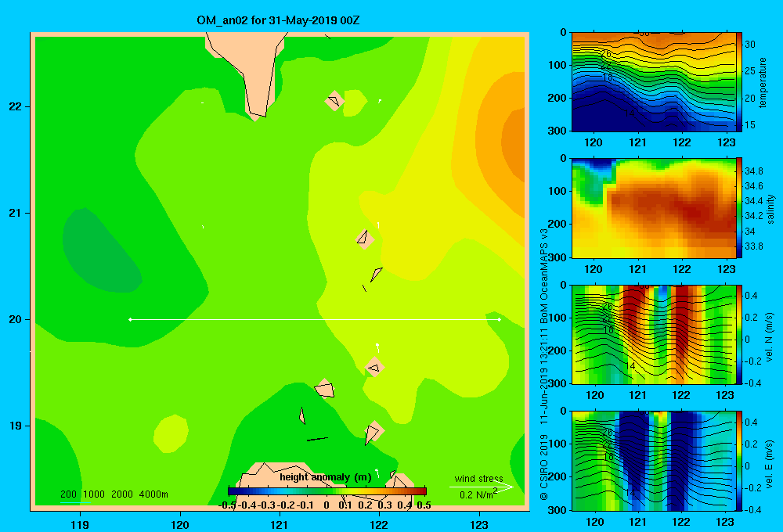Click the rotated CSIRO BoM OceanMAPS credit text
Screen dimensions: 783x532
click(x=544, y=365)
